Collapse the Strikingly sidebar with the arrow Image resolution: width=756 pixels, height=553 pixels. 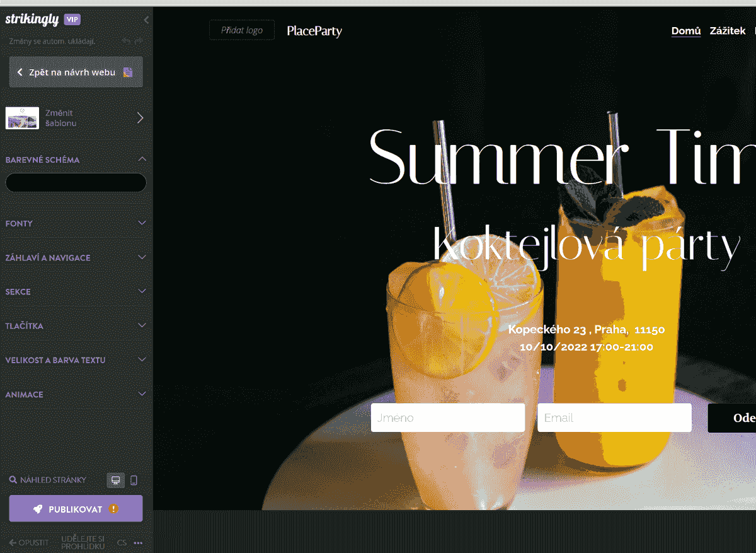146,20
